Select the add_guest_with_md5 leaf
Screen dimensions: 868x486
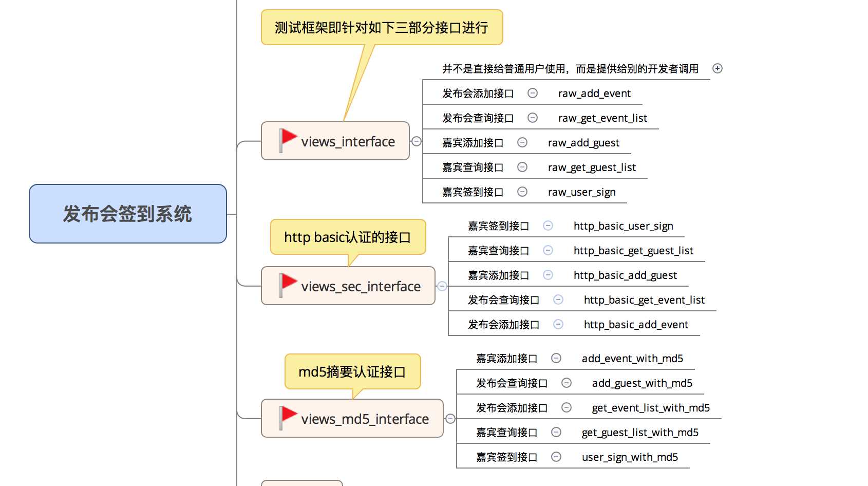click(642, 383)
